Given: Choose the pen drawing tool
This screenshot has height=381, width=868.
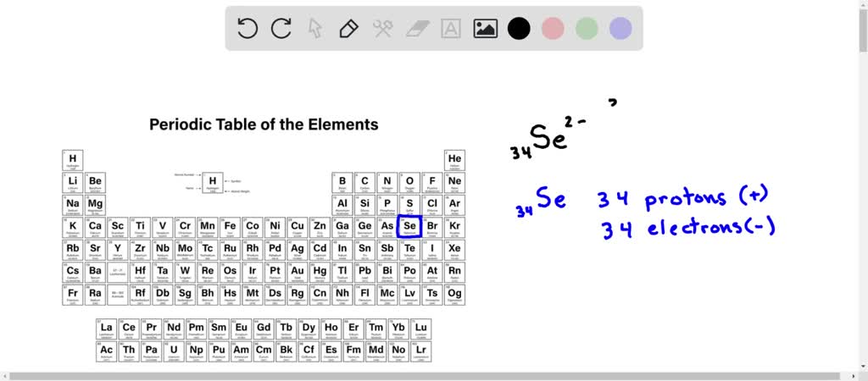Looking at the screenshot, I should tap(348, 29).
